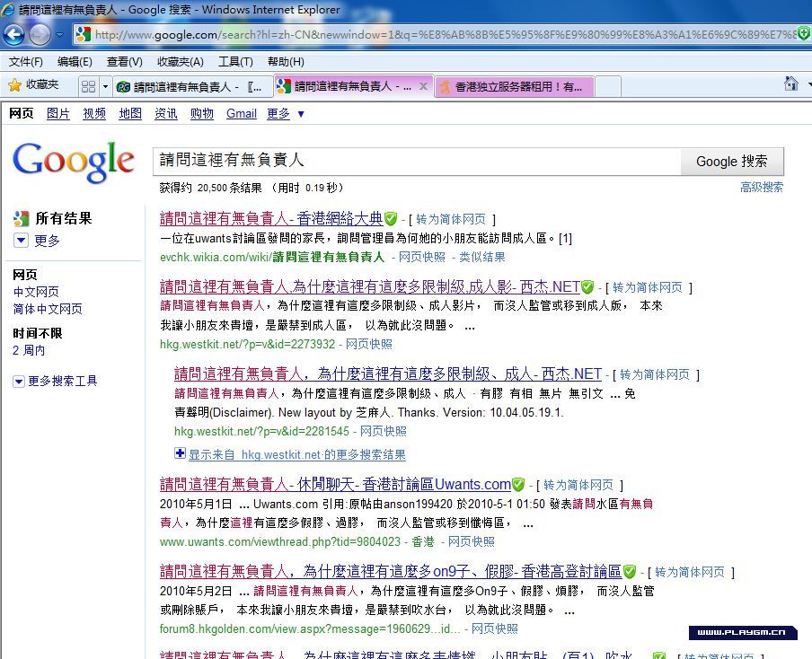Open the recent pages dropdown beside Forward
The width and height of the screenshot is (812, 659).
click(x=59, y=35)
